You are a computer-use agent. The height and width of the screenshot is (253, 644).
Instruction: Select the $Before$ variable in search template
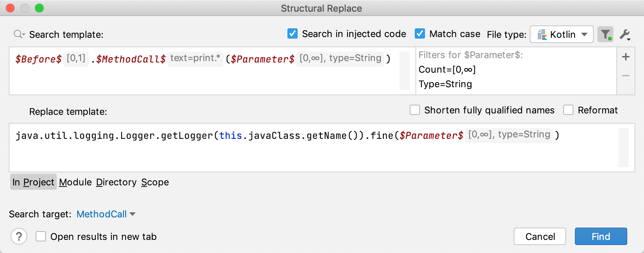(x=39, y=59)
